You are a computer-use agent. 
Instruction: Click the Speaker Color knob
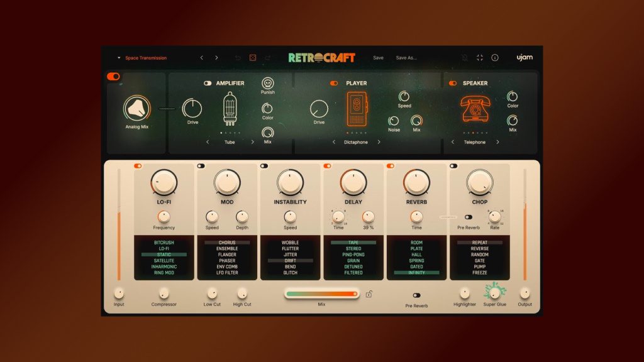pos(512,96)
